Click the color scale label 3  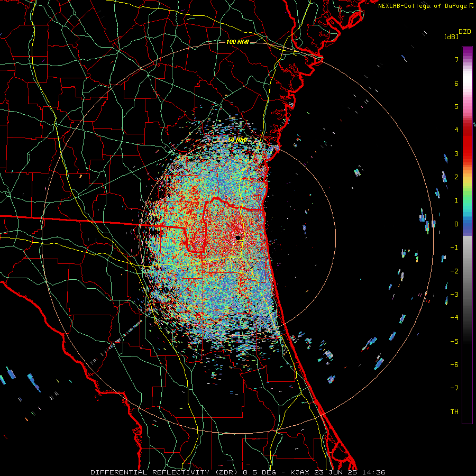pos(456,153)
